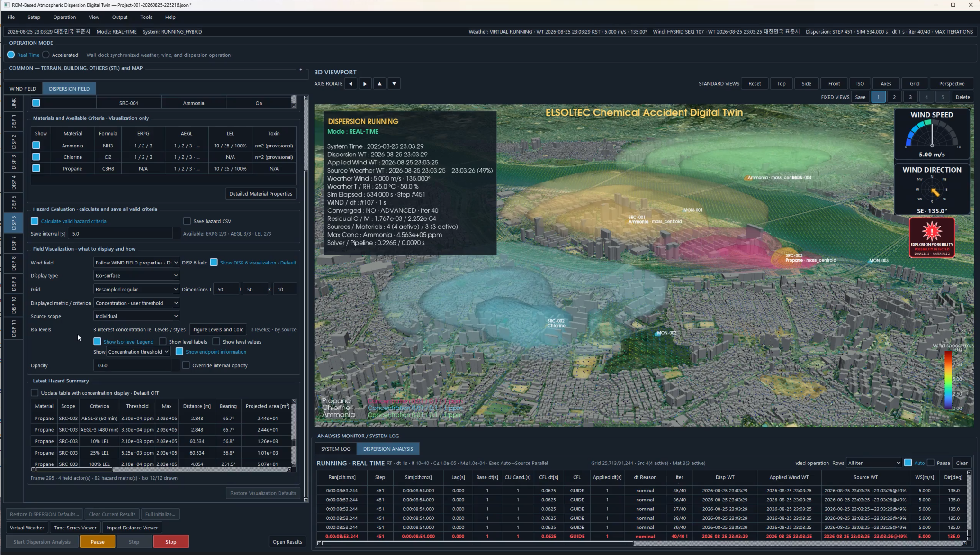Enable the Save hazard CSV checkbox
980x555 pixels.
point(187,221)
